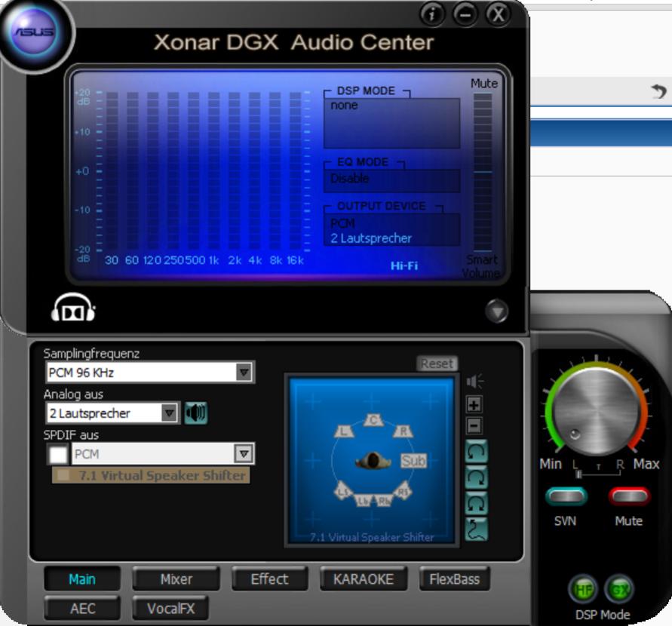Click the minus button beside speaker map
This screenshot has height=626, width=672.
[x=474, y=426]
